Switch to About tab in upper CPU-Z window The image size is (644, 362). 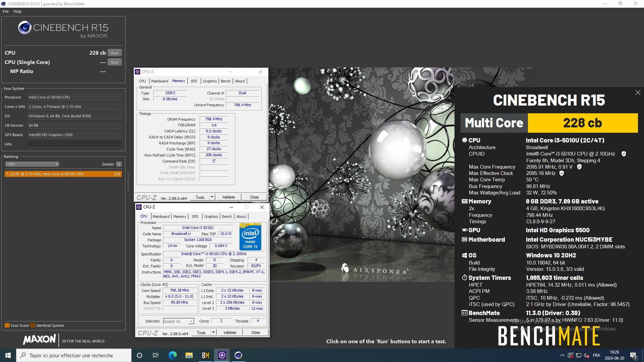240,81
